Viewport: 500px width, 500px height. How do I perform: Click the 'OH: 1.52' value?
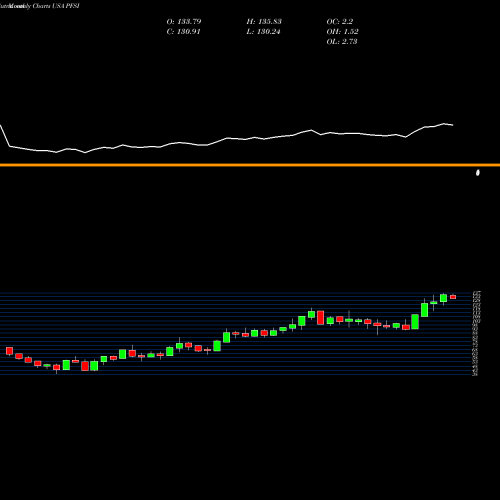pyautogui.click(x=342, y=32)
